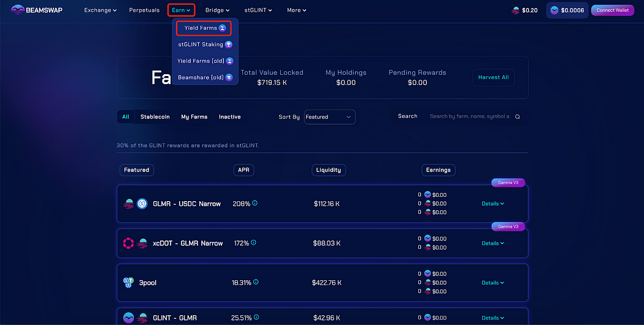
Task: Click the GLMR price $0.20 indicator
Action: coord(524,10)
